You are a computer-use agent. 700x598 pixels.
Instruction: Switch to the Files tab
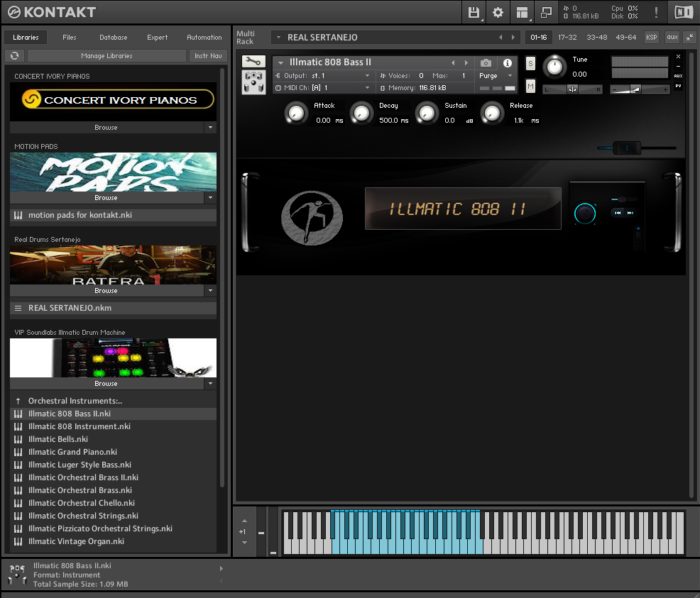tap(69, 38)
